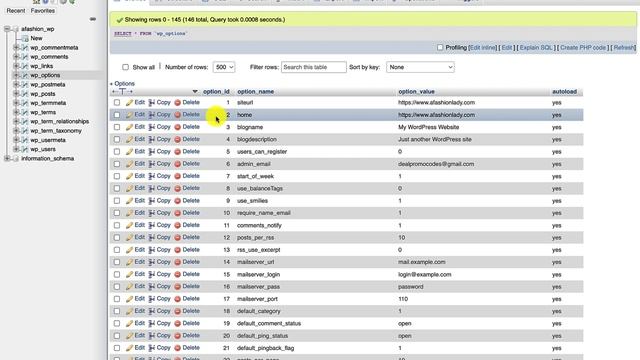640x360 pixels.
Task: Click Copy icon for users_can_register row
Action: click(151, 151)
